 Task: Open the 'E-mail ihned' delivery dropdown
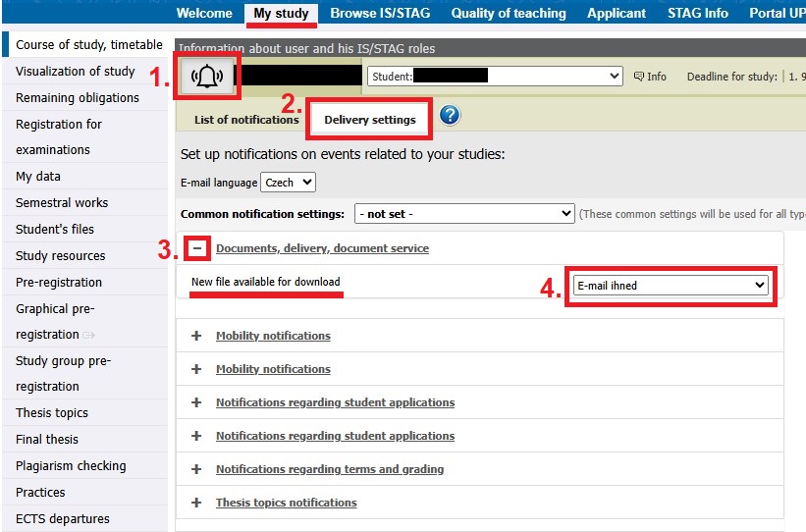click(x=670, y=285)
